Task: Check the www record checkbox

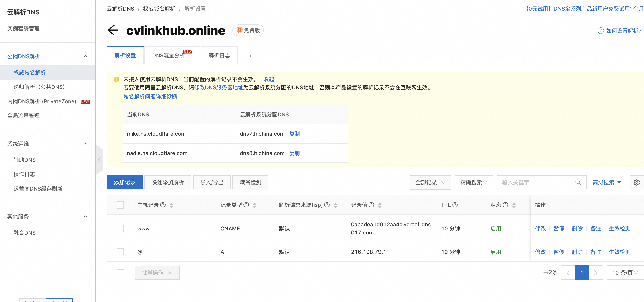Action: [120, 228]
